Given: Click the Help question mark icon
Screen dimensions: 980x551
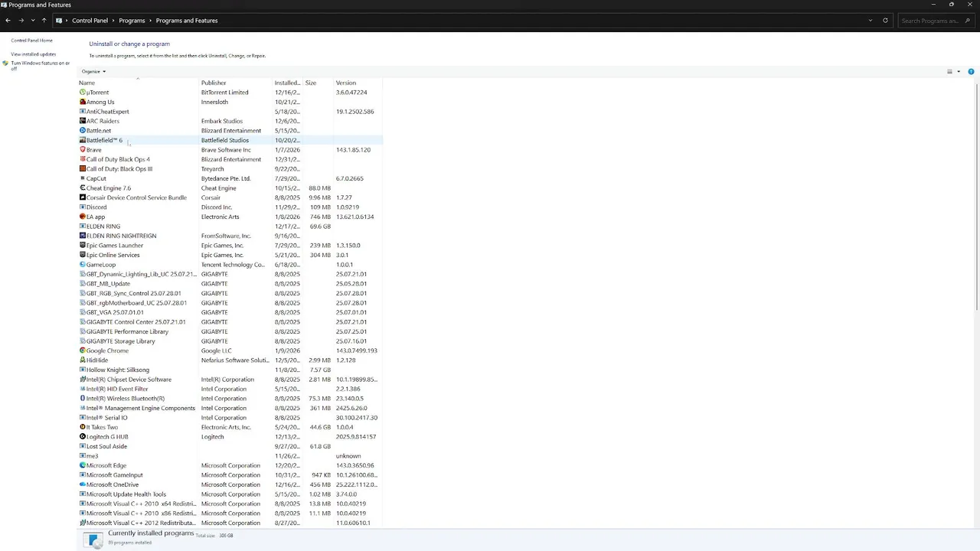Looking at the screenshot, I should (x=971, y=72).
